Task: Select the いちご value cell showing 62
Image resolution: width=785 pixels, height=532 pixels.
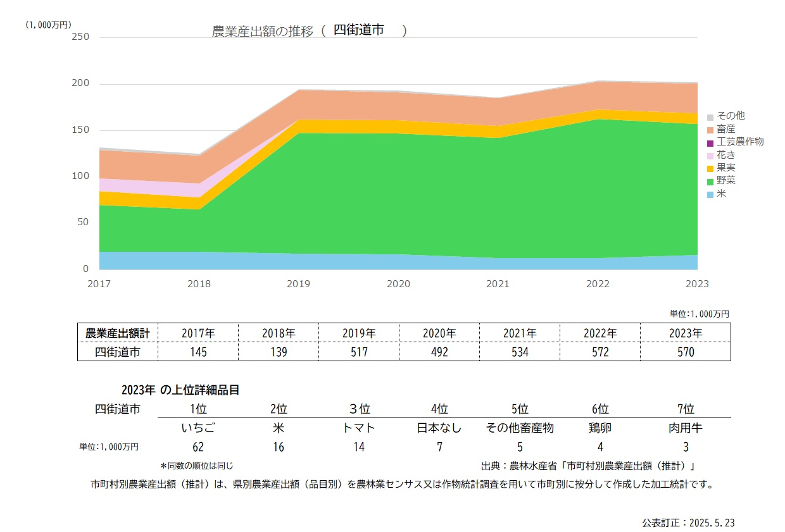Action: coord(198,447)
